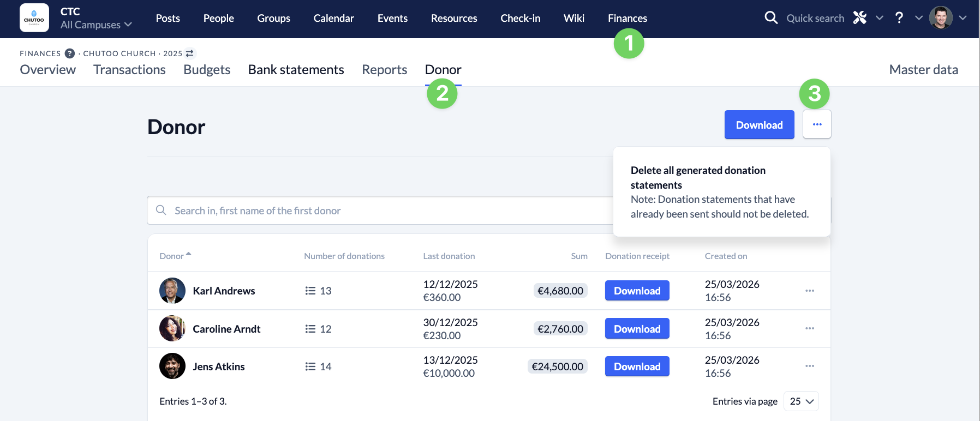
Task: Show Karl Andrews' donation list icon
Action: (x=310, y=291)
